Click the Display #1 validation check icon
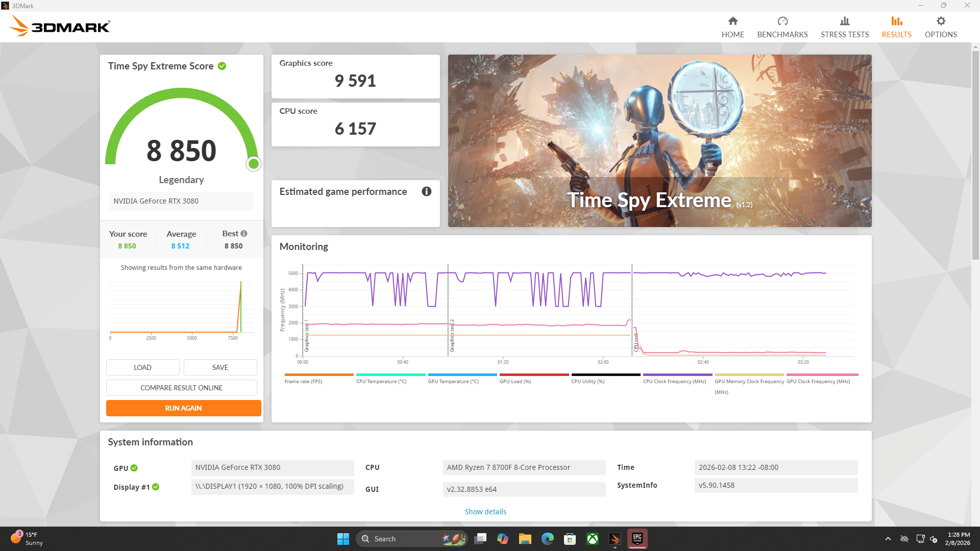 click(156, 487)
